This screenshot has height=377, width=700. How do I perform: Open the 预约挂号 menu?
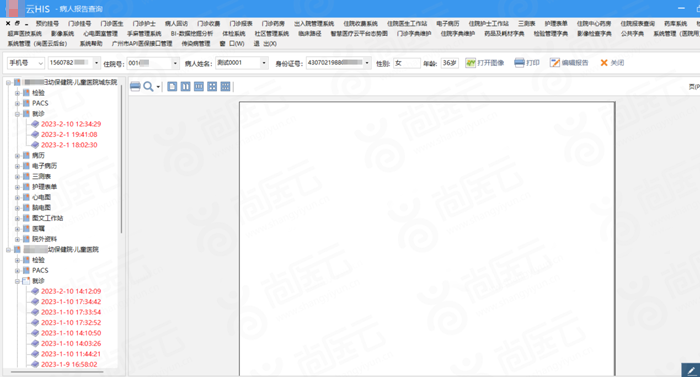point(47,23)
